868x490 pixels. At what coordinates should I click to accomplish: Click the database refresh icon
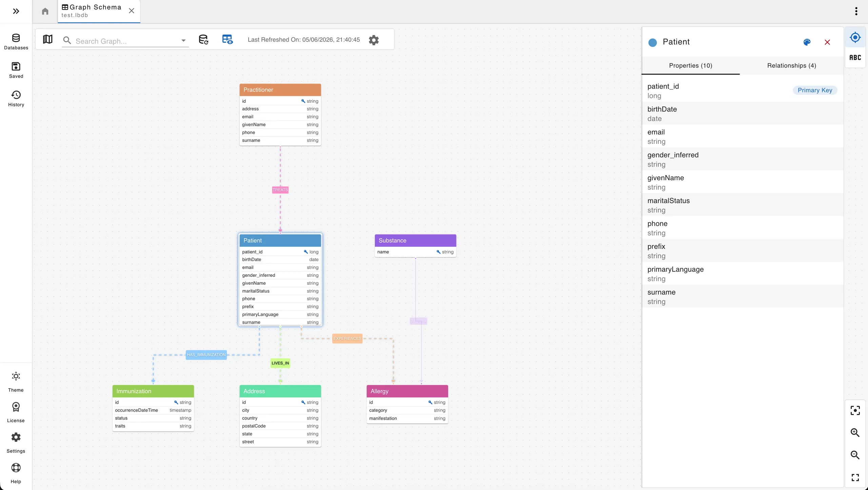203,39
